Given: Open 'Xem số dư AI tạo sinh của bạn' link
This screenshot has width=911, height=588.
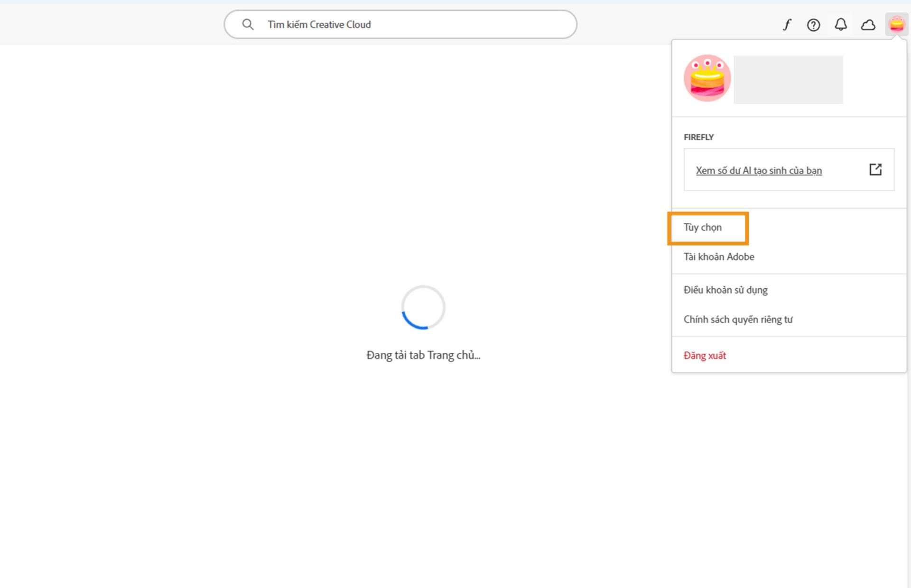Looking at the screenshot, I should point(758,170).
